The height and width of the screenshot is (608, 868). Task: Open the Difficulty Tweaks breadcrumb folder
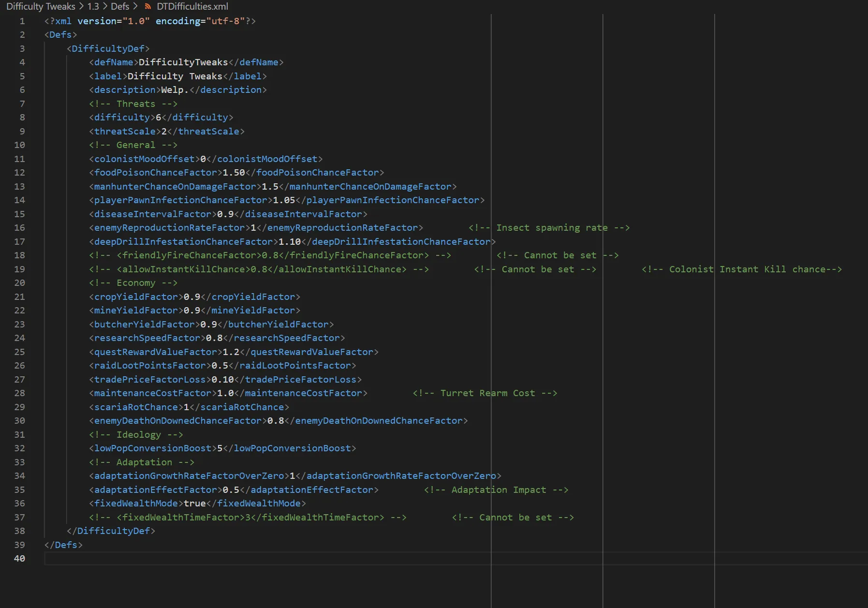(41, 6)
